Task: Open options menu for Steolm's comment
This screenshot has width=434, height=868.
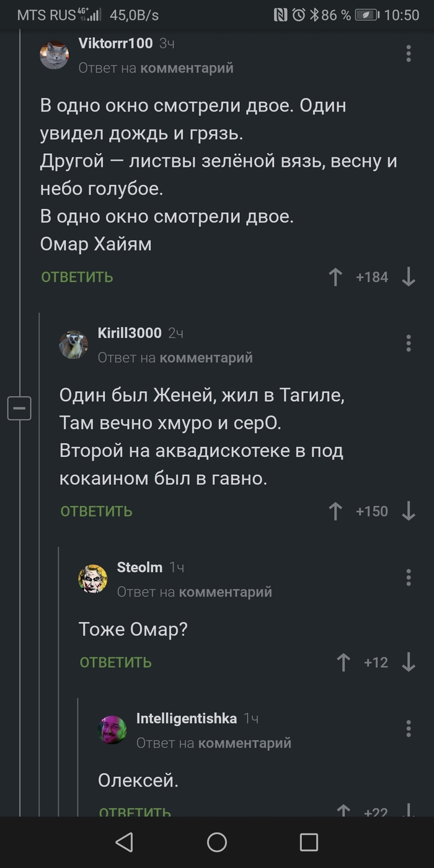Action: coord(409,577)
